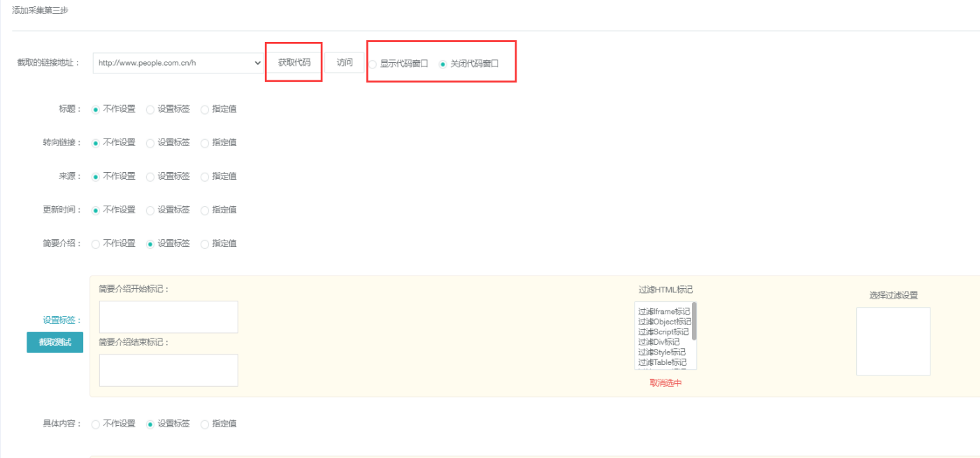This screenshot has width=980, height=458.
Task: Select the 显示代码窗口 radio option
Action: 373,64
